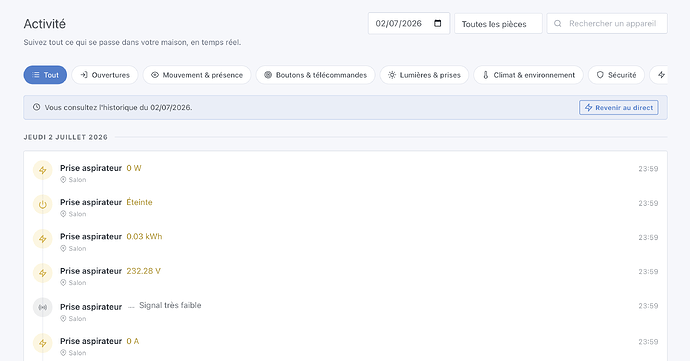Click the search magnifier icon
This screenshot has height=361, width=690.
pyautogui.click(x=558, y=23)
